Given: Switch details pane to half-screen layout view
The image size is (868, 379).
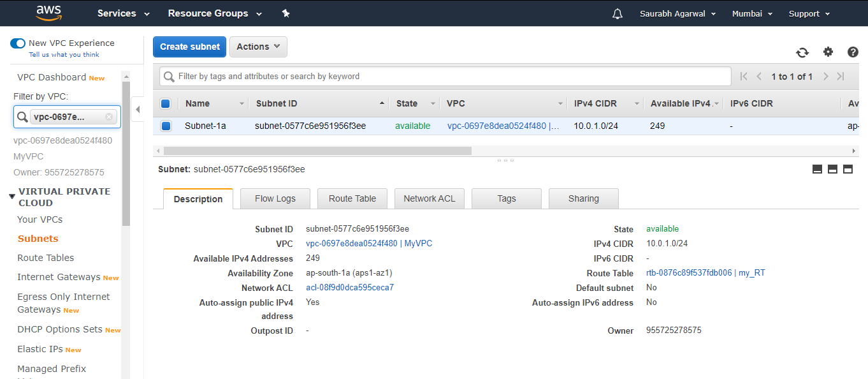Looking at the screenshot, I should tap(832, 169).
